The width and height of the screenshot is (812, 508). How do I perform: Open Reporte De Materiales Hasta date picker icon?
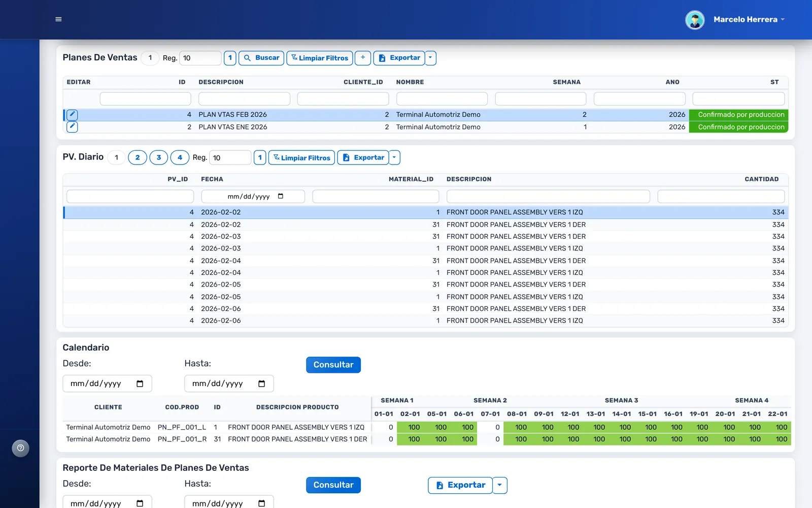point(262,503)
